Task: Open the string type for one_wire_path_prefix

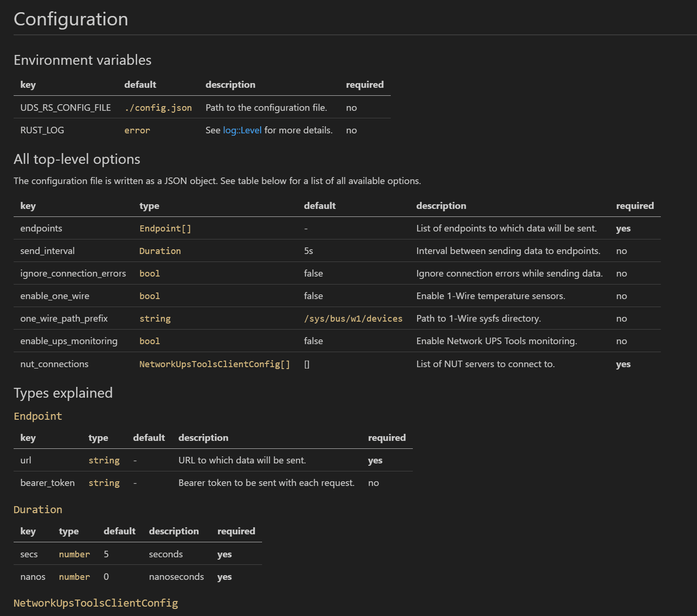Action: (155, 318)
